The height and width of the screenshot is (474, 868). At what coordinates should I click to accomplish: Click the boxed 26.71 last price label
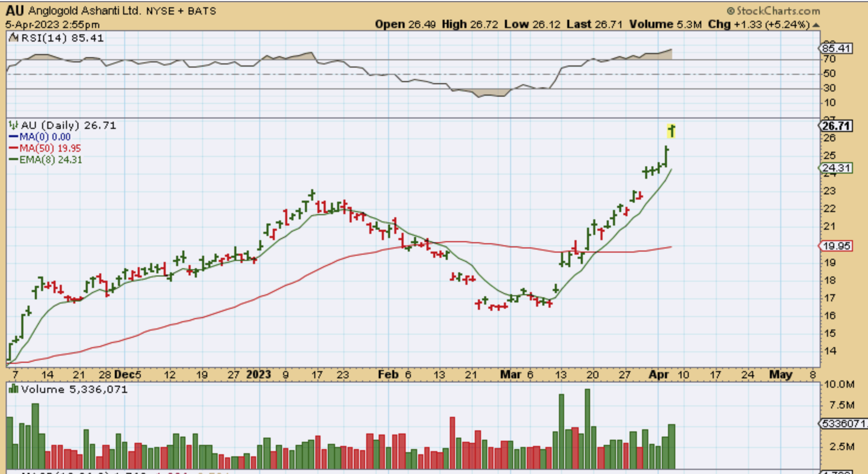(836, 126)
